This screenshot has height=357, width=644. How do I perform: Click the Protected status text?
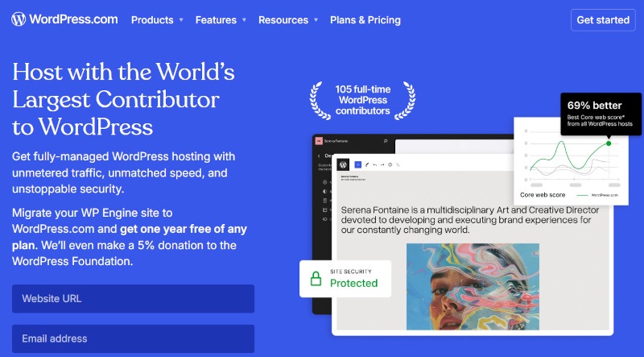pyautogui.click(x=353, y=283)
